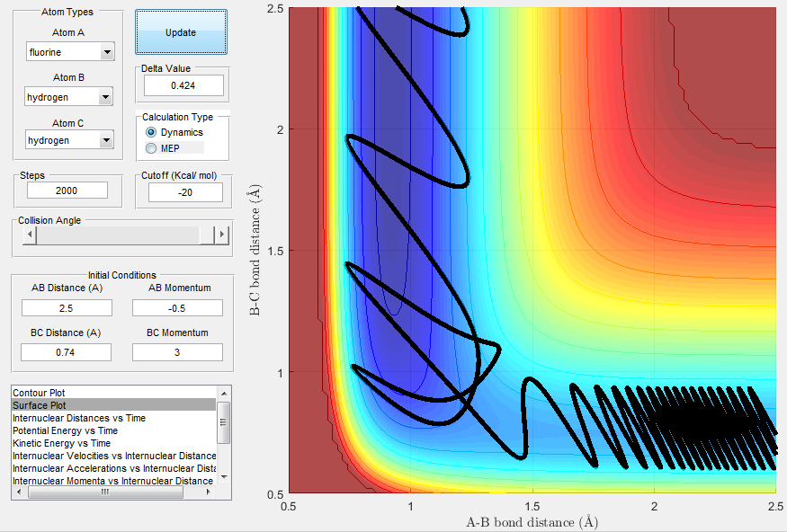Click the plot list scroll-down arrow
Image resolution: width=787 pixels, height=532 pixels.
(x=224, y=477)
